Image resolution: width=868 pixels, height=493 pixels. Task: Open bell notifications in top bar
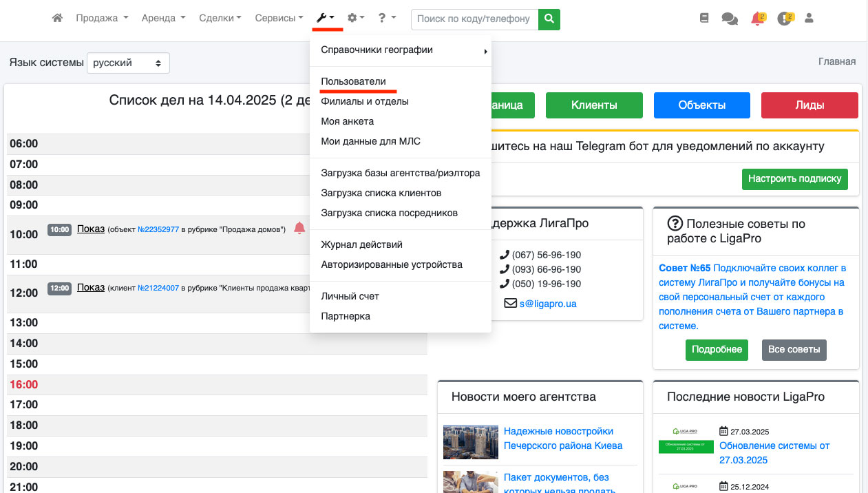757,19
